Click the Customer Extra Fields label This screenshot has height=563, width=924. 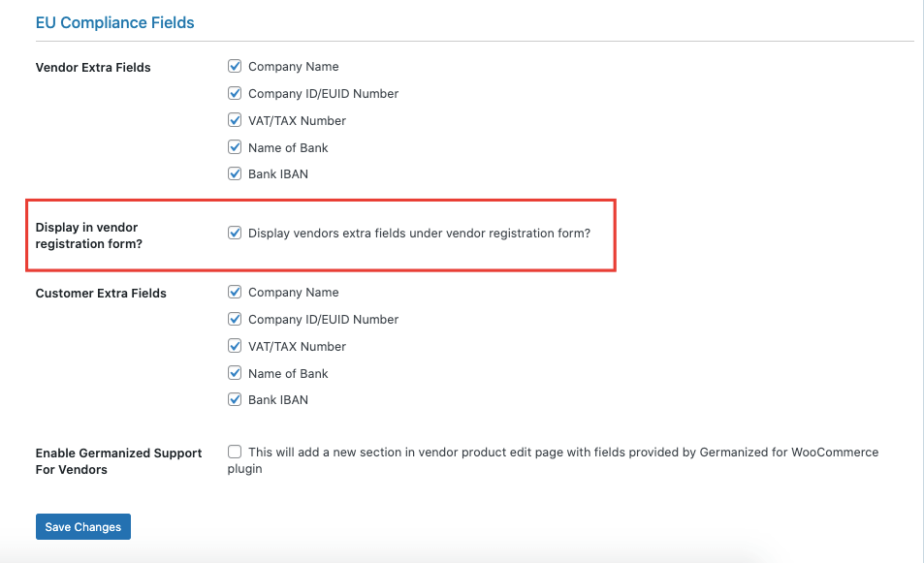[x=101, y=294]
